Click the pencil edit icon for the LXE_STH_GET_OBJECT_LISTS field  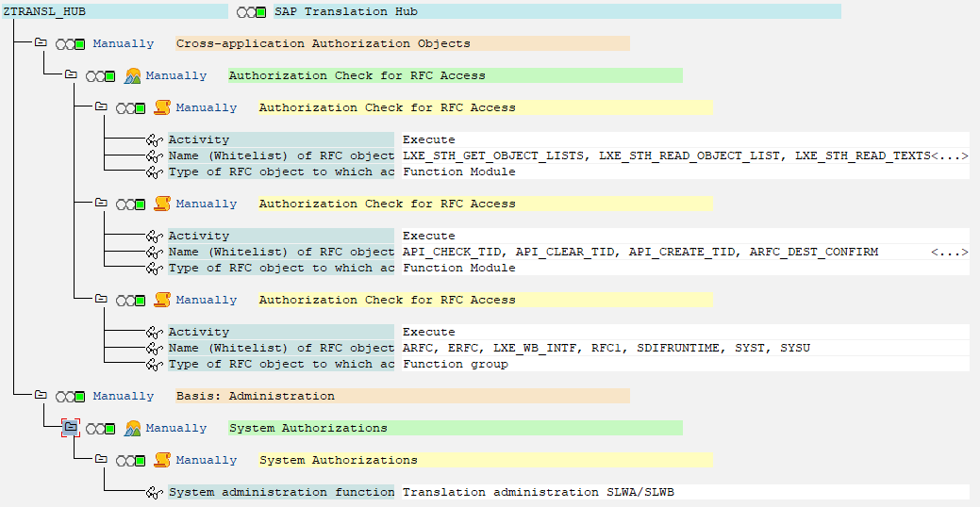click(x=155, y=156)
